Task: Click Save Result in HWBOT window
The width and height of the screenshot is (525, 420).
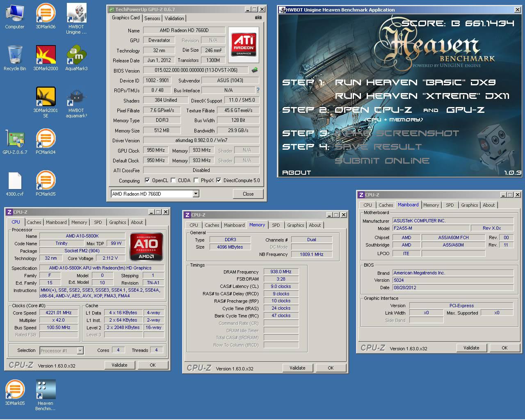Action: (378, 146)
